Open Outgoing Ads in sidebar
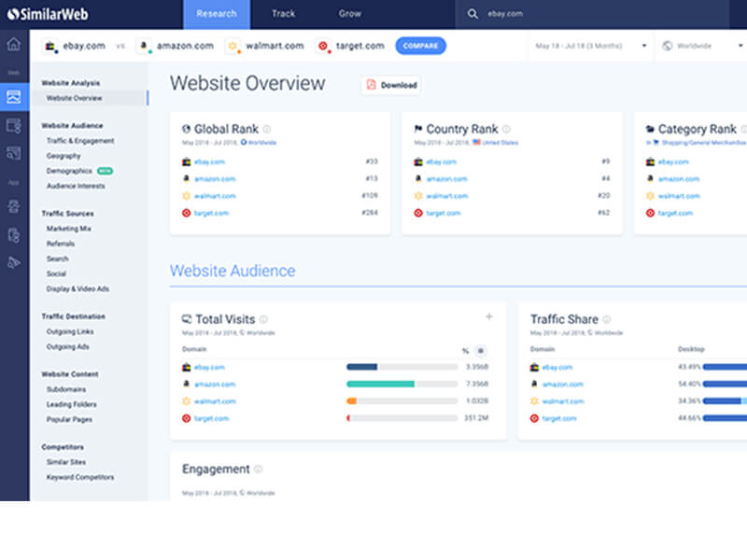 [x=67, y=346]
